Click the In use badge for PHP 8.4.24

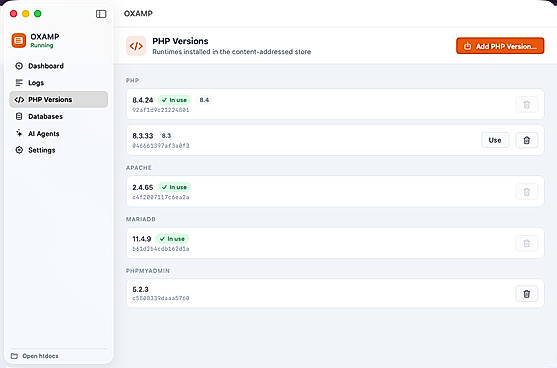[174, 100]
